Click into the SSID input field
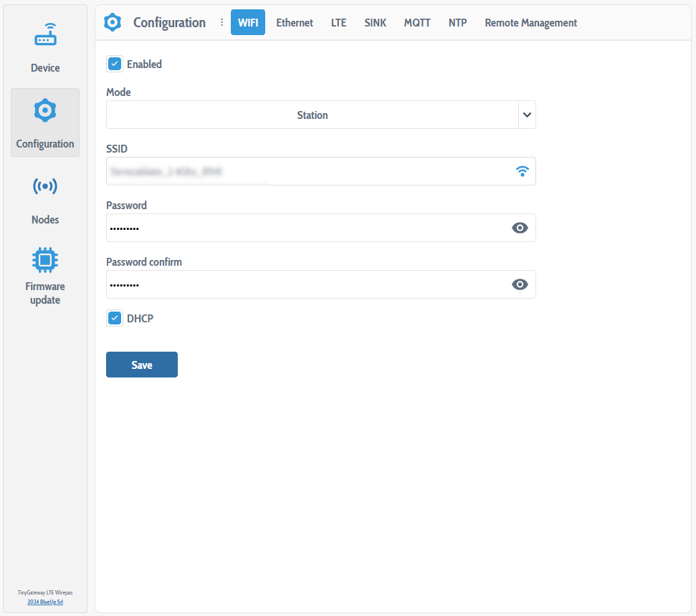The width and height of the screenshot is (696, 616). (x=308, y=171)
